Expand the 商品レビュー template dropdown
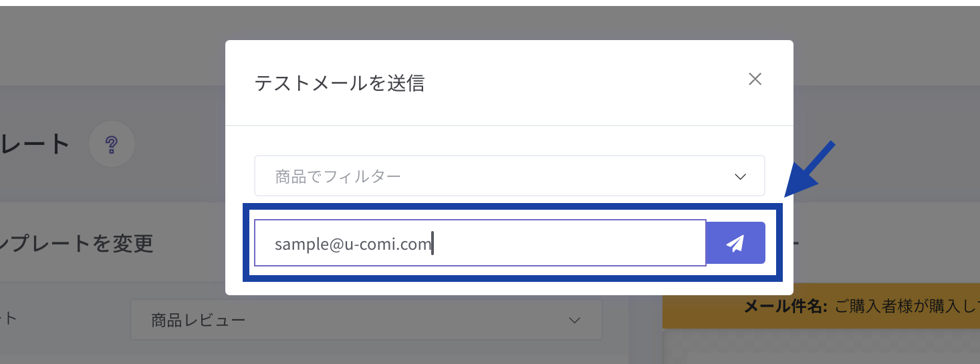 (366, 321)
